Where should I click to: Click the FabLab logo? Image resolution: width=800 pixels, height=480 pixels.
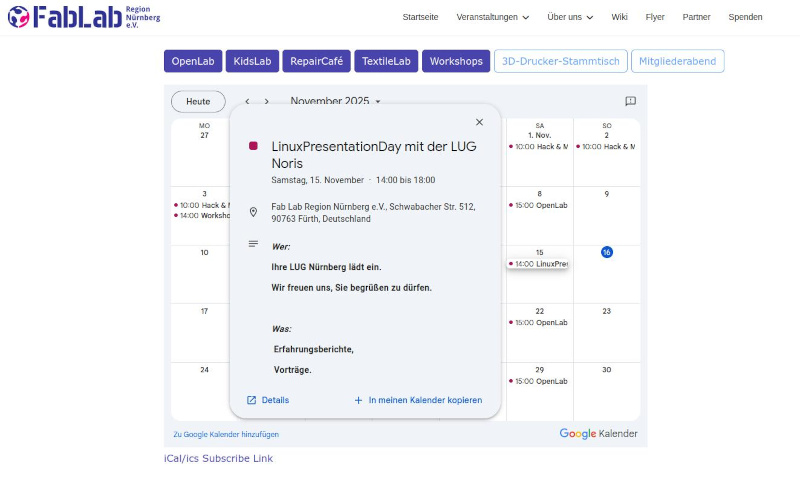click(84, 16)
